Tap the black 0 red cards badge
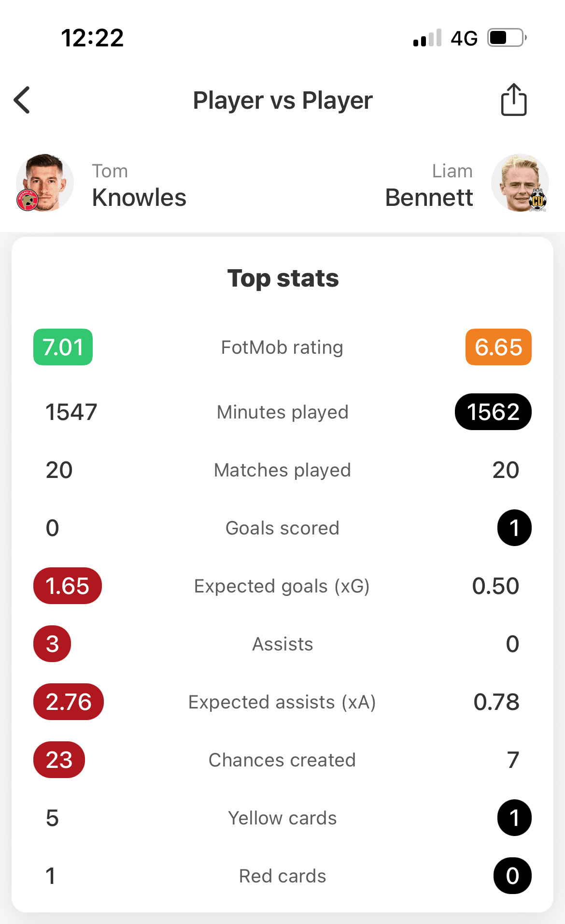 (512, 876)
